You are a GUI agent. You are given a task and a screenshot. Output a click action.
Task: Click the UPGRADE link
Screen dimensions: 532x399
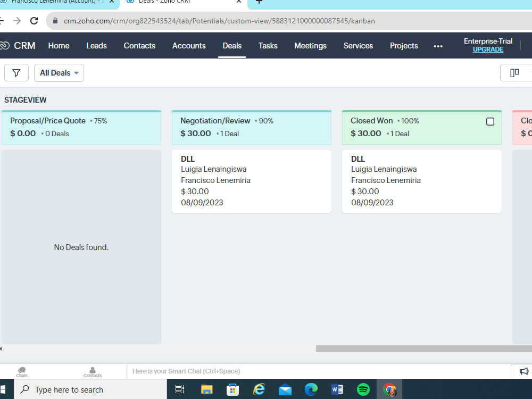click(488, 49)
